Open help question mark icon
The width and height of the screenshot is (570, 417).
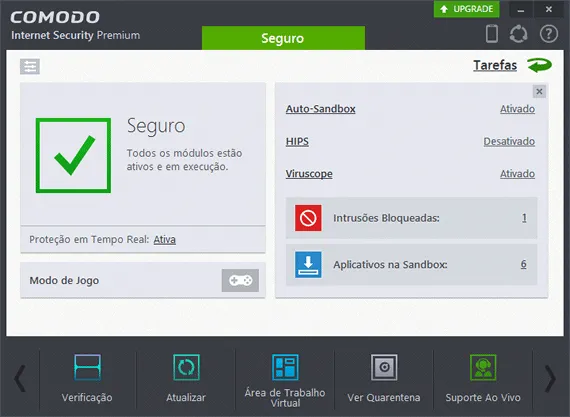click(549, 34)
